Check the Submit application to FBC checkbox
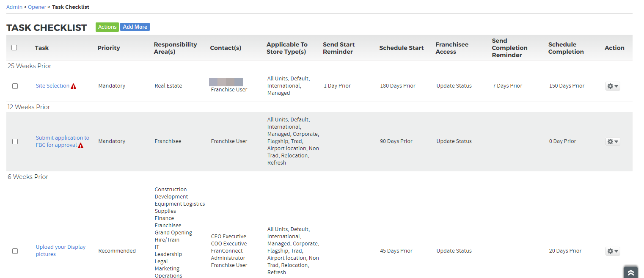Screen dimensions: 644x278 tap(15, 141)
